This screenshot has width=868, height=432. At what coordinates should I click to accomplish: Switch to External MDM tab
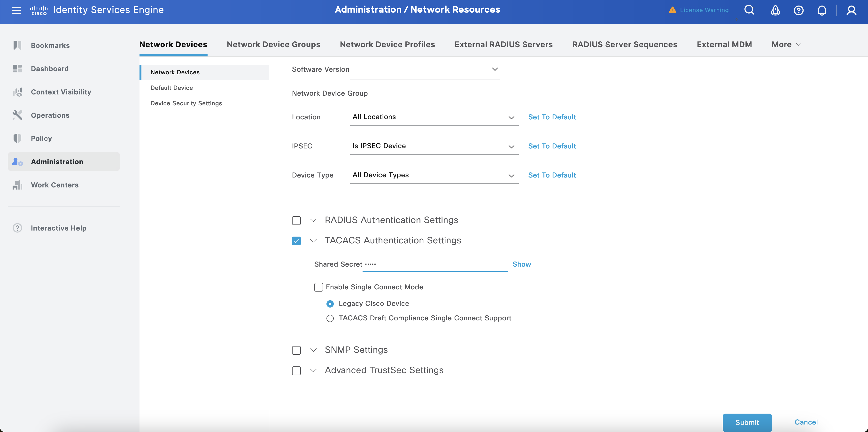724,44
